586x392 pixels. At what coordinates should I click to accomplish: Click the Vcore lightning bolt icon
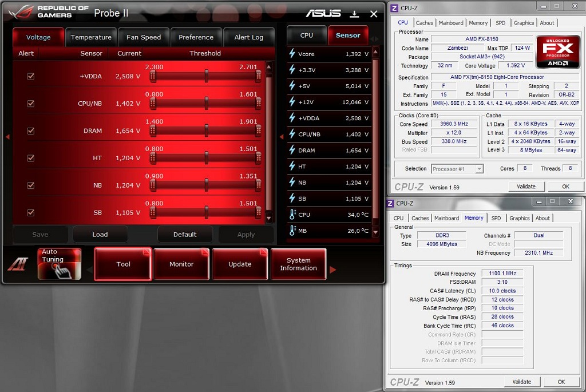pos(292,53)
